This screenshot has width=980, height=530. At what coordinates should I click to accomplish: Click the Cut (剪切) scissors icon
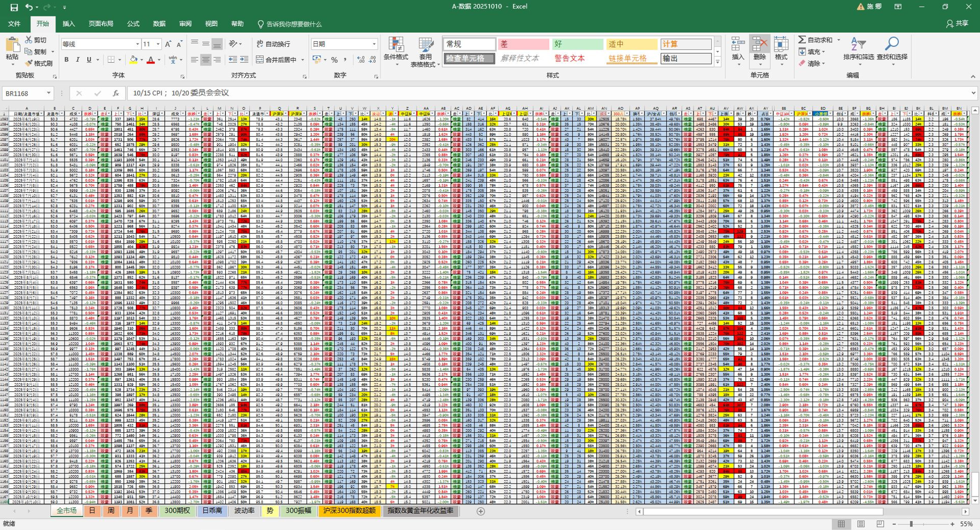pyautogui.click(x=29, y=40)
